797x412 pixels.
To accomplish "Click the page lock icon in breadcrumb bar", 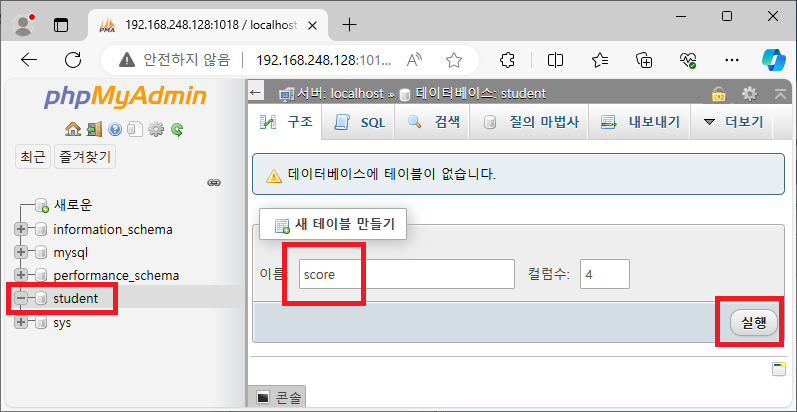I will point(718,93).
